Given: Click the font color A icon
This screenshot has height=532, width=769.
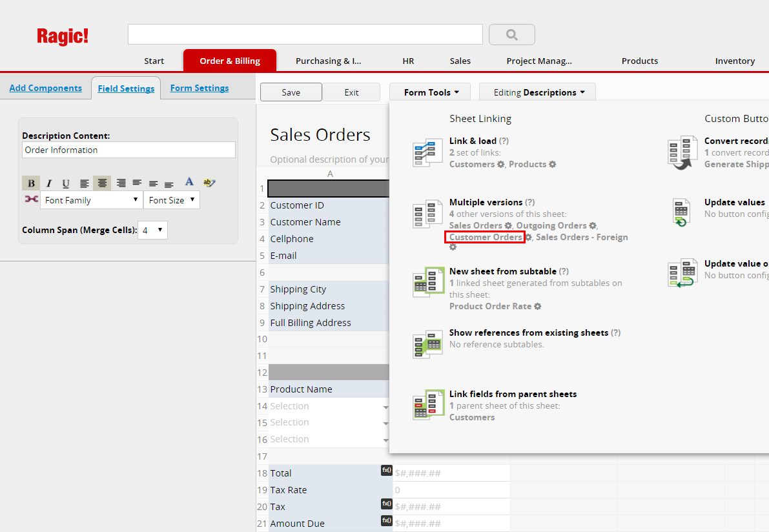Looking at the screenshot, I should click(x=189, y=183).
